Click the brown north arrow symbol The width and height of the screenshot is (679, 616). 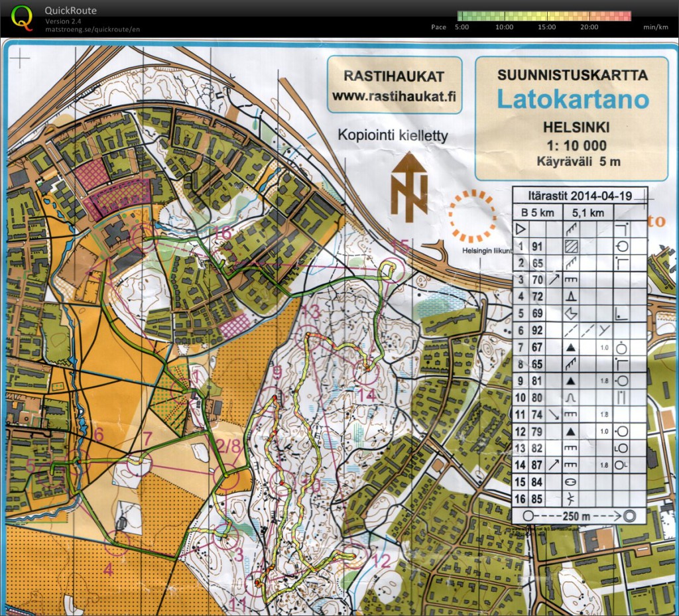[x=408, y=186]
